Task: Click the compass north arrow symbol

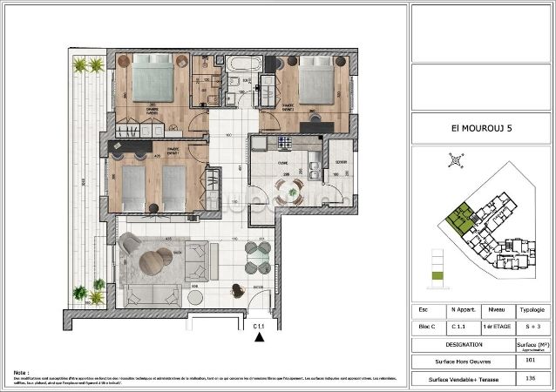Action: click(x=453, y=159)
